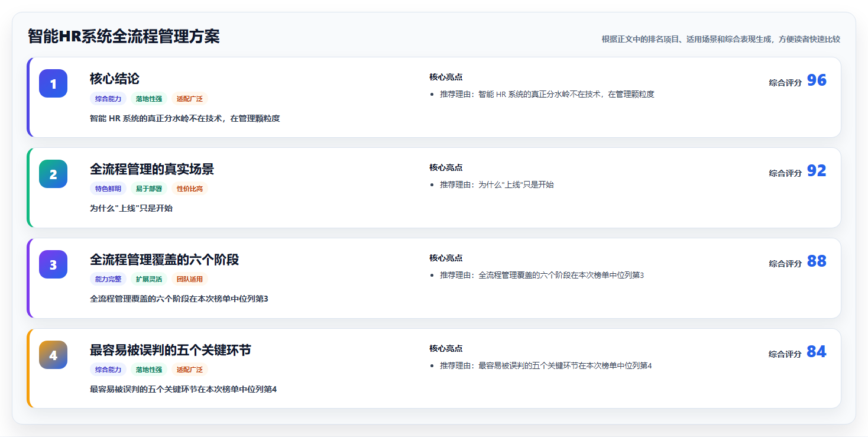Click bullet 推荐理由：为什么"上线"只是开始

(x=497, y=184)
